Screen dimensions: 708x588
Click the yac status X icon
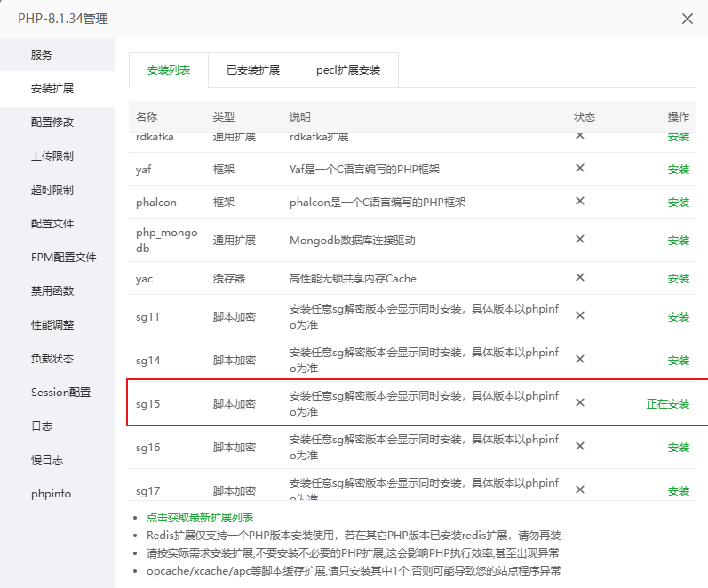(x=580, y=277)
